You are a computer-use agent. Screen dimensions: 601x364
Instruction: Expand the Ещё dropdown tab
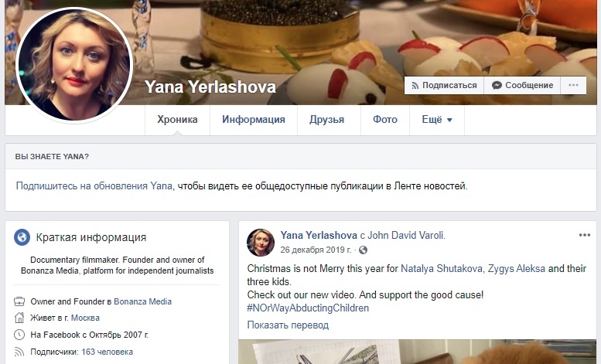point(437,120)
